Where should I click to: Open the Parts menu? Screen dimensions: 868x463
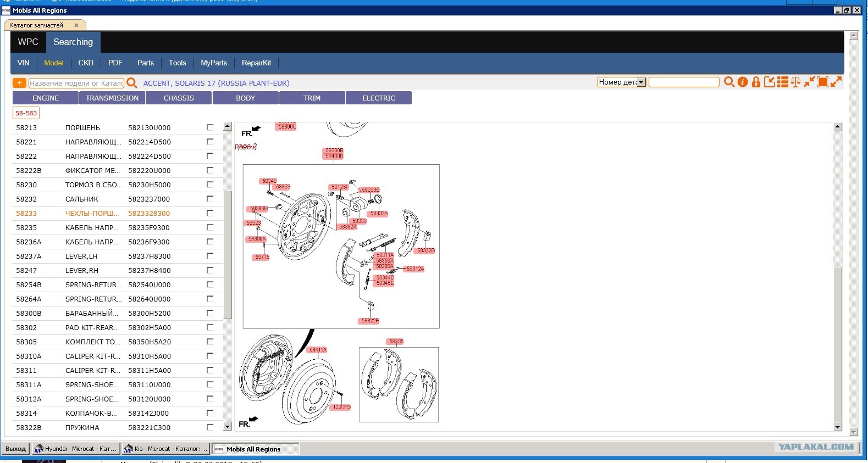click(x=146, y=63)
